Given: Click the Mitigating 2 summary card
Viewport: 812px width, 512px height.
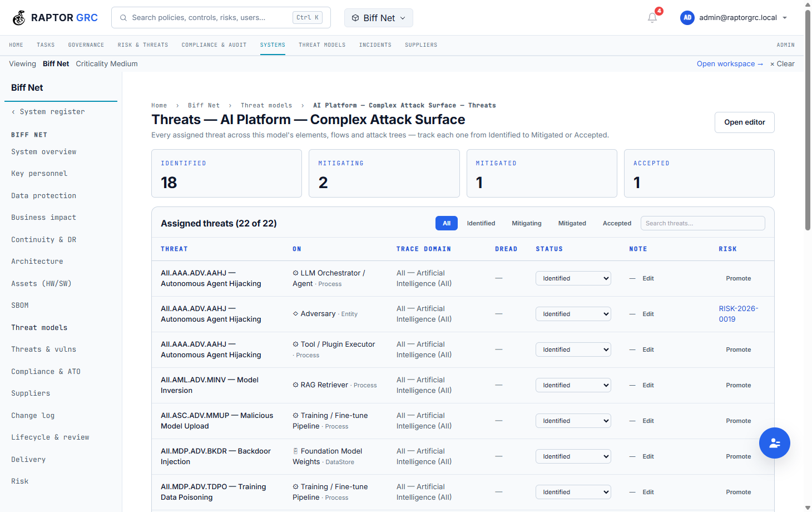Looking at the screenshot, I should tap(384, 173).
